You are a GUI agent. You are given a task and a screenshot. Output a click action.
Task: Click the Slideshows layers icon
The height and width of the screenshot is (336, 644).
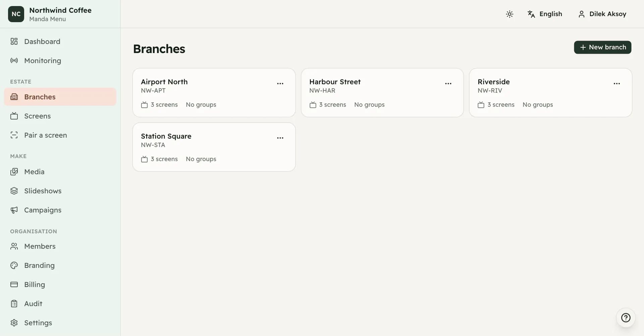click(14, 191)
